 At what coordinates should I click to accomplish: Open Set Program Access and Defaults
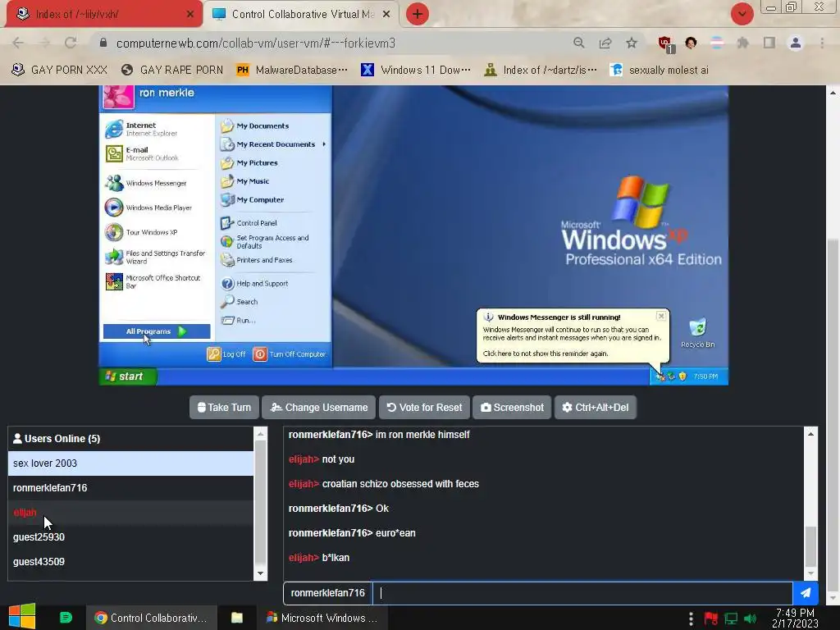point(265,242)
